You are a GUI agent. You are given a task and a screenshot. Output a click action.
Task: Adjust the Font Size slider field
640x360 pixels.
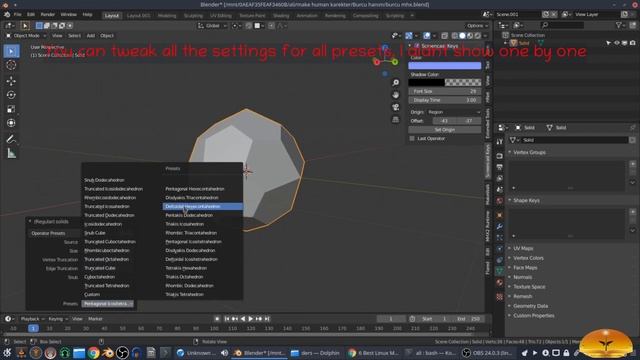click(x=444, y=91)
